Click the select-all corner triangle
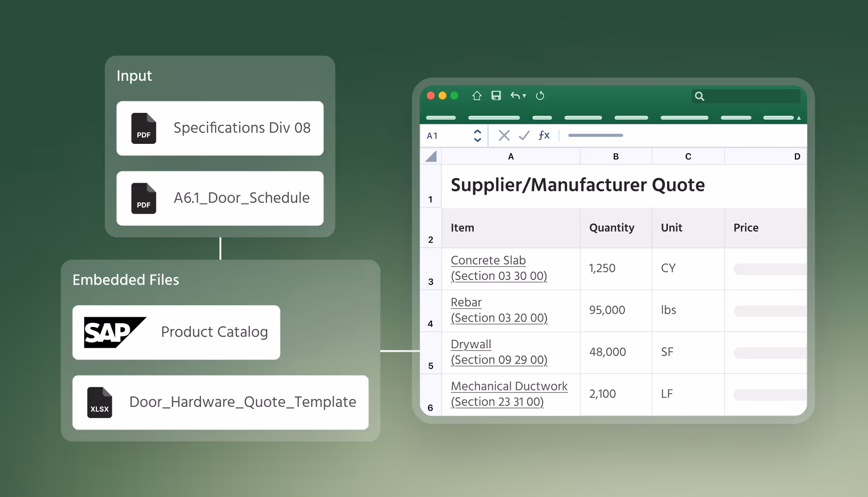 (x=431, y=156)
